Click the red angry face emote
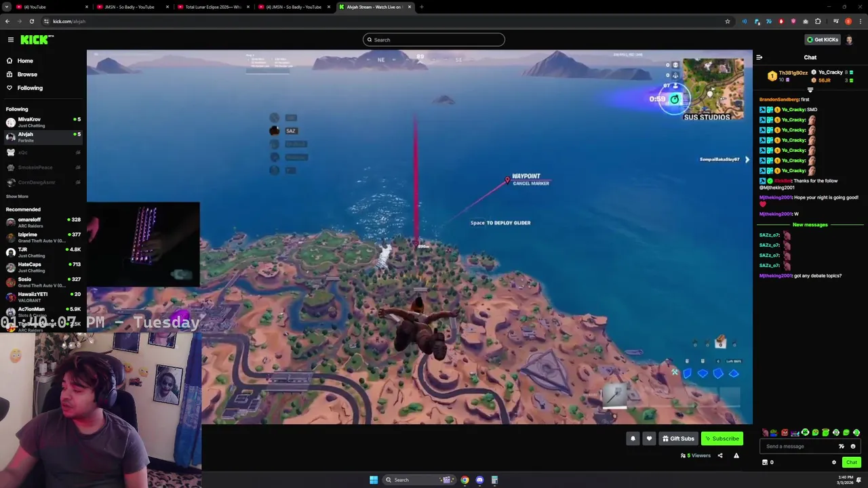Screen dimensions: 868x488 [785, 432]
